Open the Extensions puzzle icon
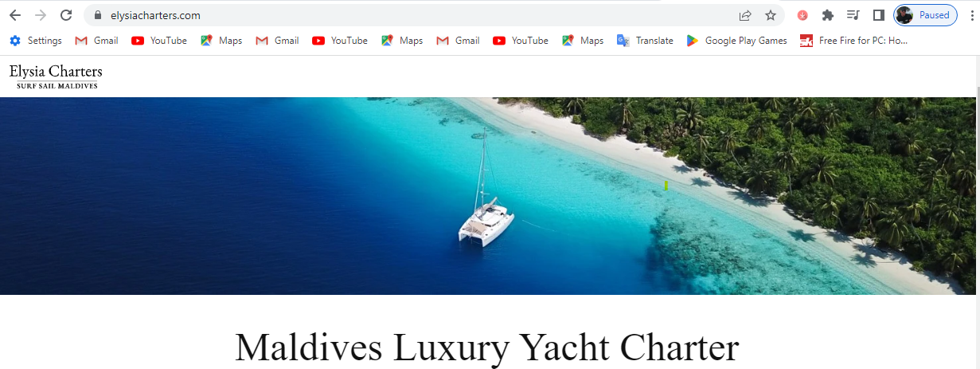 828,15
